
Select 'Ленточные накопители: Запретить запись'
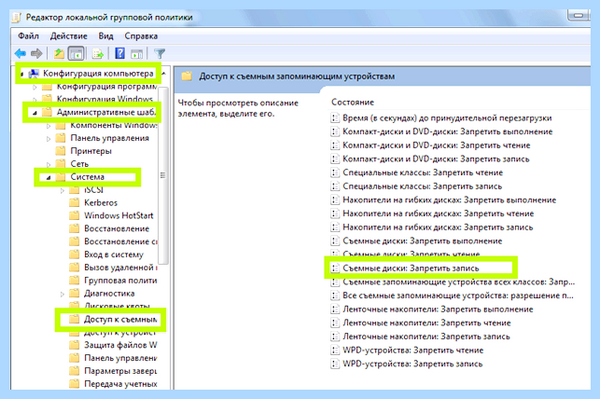pos(426,337)
